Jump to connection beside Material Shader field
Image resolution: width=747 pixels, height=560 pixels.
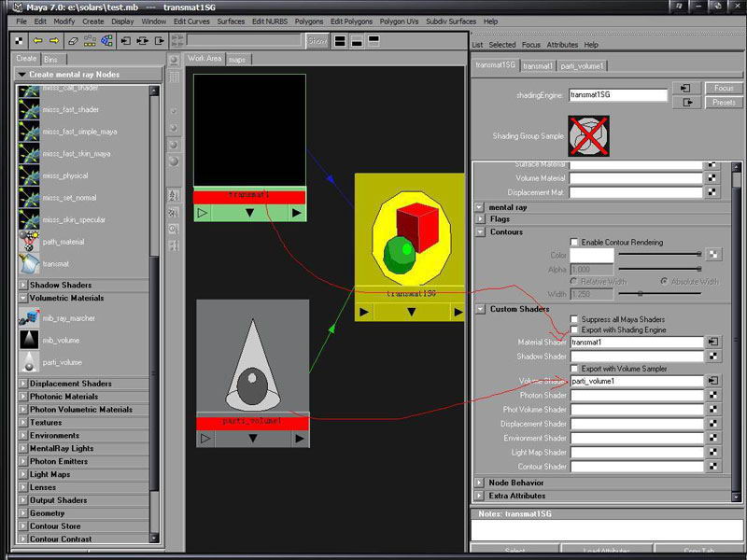click(x=713, y=343)
